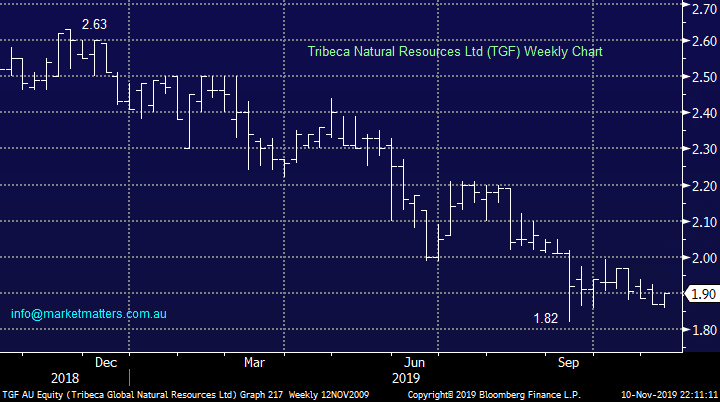Screen dimensions: 720x402
Task: Click the 2.20 price axis label
Action: pyautogui.click(x=698, y=186)
